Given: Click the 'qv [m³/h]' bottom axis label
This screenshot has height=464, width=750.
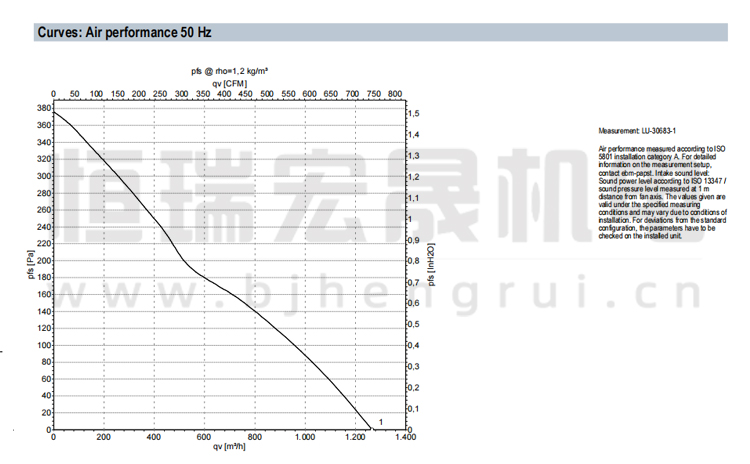Looking at the screenshot, I should (229, 448).
